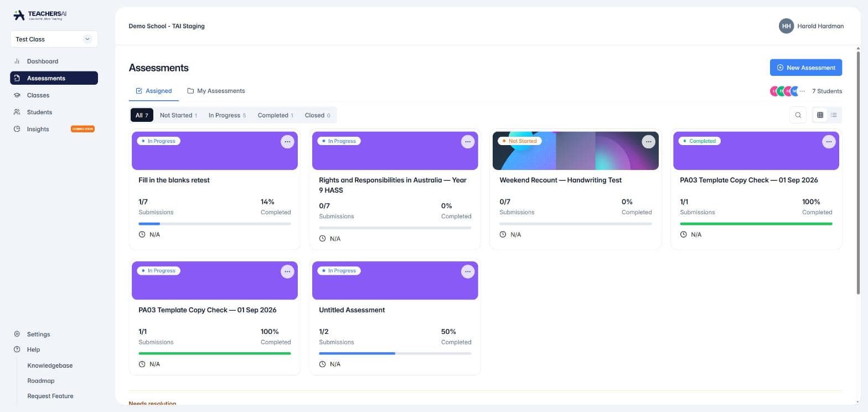
Task: Open the Weekend Recount card thumbnail
Action: (x=576, y=151)
